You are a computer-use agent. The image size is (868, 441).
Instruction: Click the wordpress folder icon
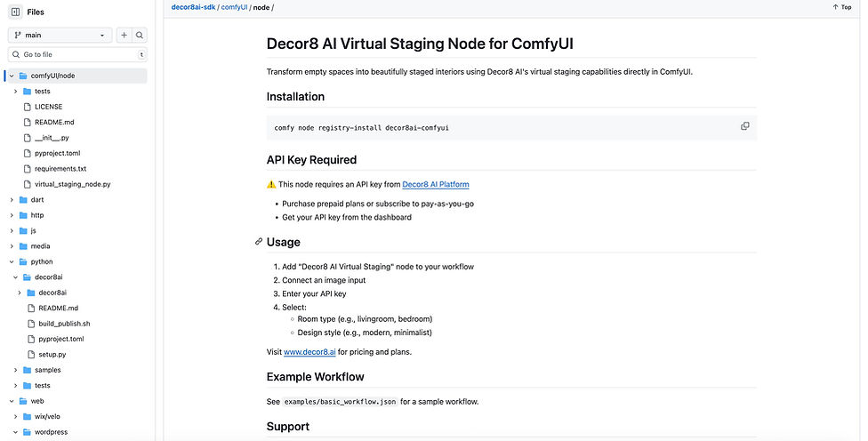coord(27,432)
